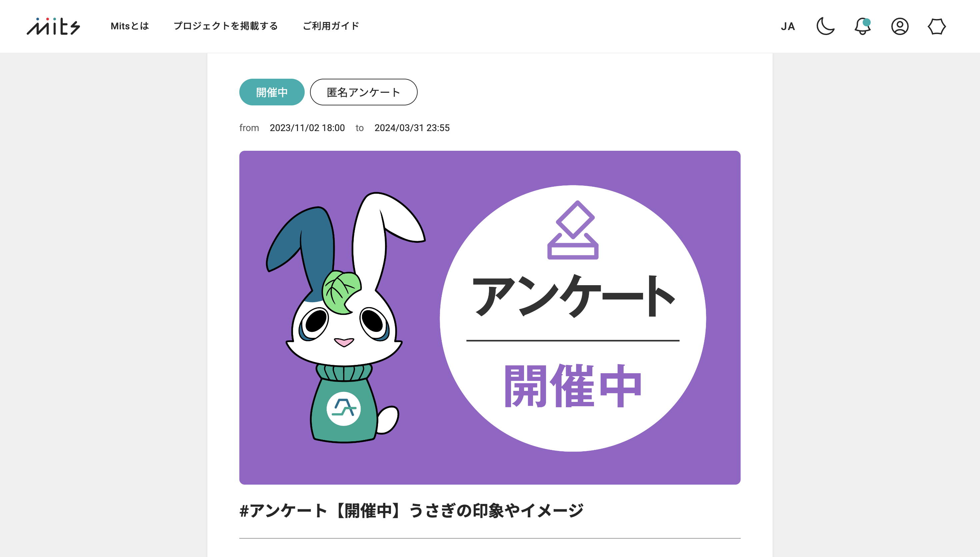980x557 pixels.
Task: Click the アンケート heading in white circle
Action: pyautogui.click(x=573, y=296)
